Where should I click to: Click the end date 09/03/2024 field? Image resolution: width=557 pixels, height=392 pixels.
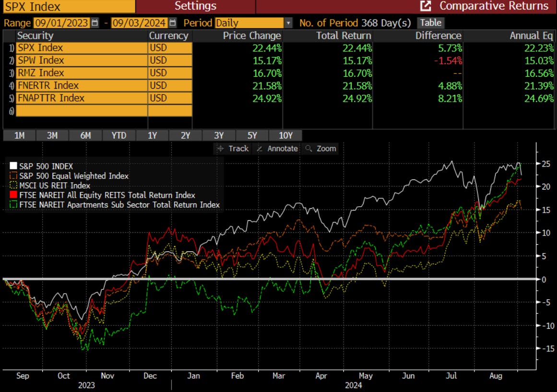pyautogui.click(x=139, y=23)
